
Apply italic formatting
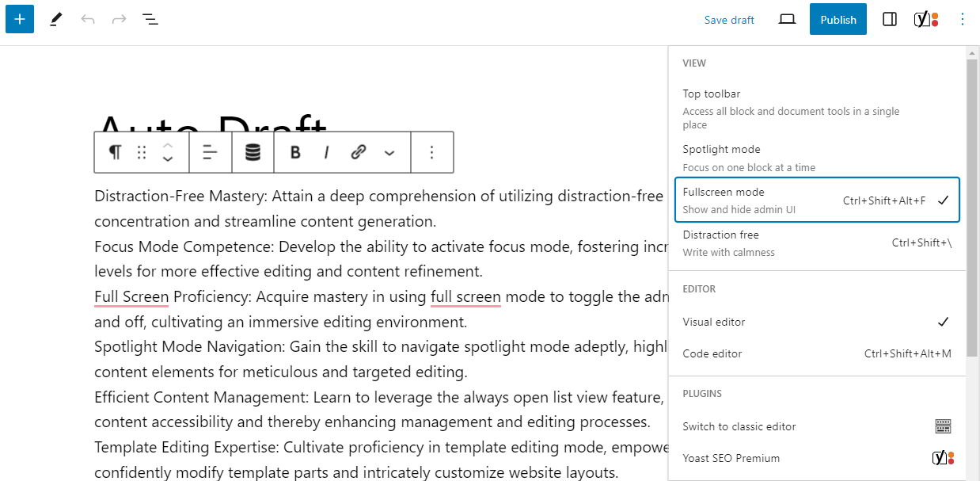pyautogui.click(x=326, y=152)
